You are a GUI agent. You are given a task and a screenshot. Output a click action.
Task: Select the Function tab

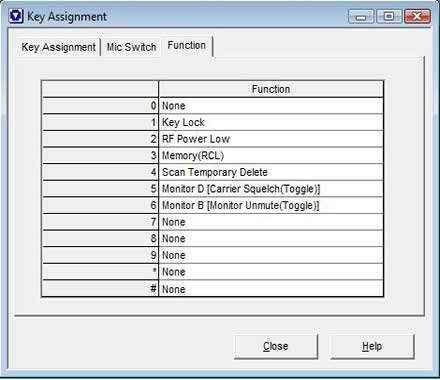click(x=187, y=45)
